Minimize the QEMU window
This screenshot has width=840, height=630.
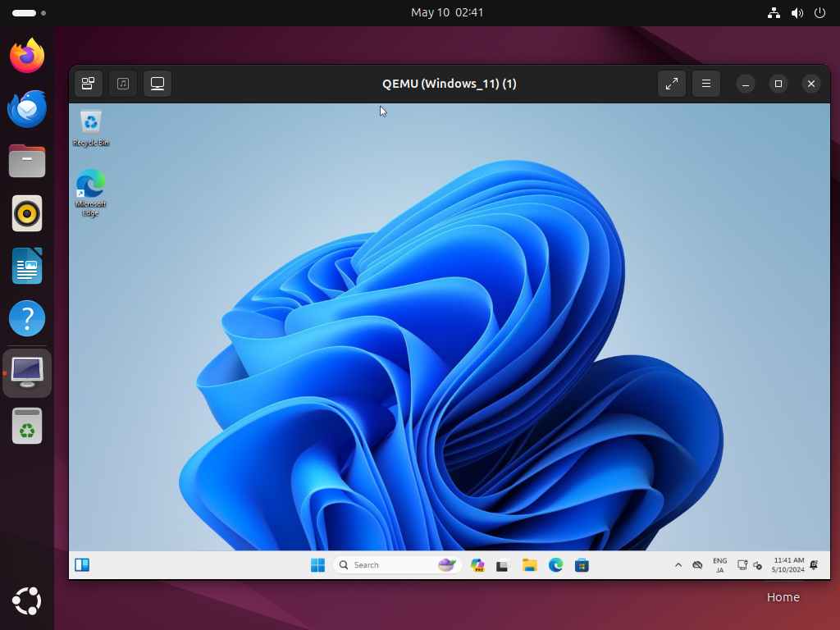coord(745,84)
